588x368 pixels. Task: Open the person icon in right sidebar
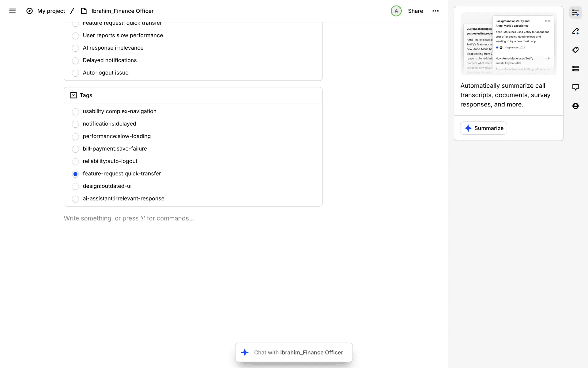tap(575, 106)
